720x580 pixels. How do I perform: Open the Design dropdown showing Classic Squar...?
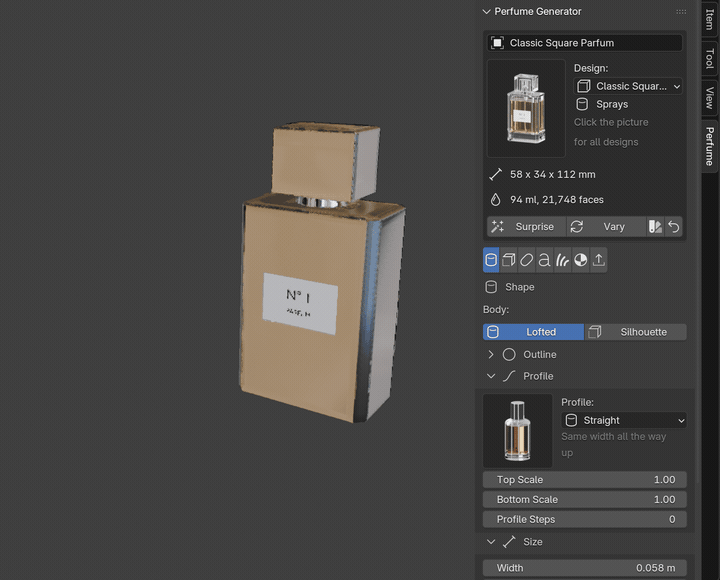(628, 86)
